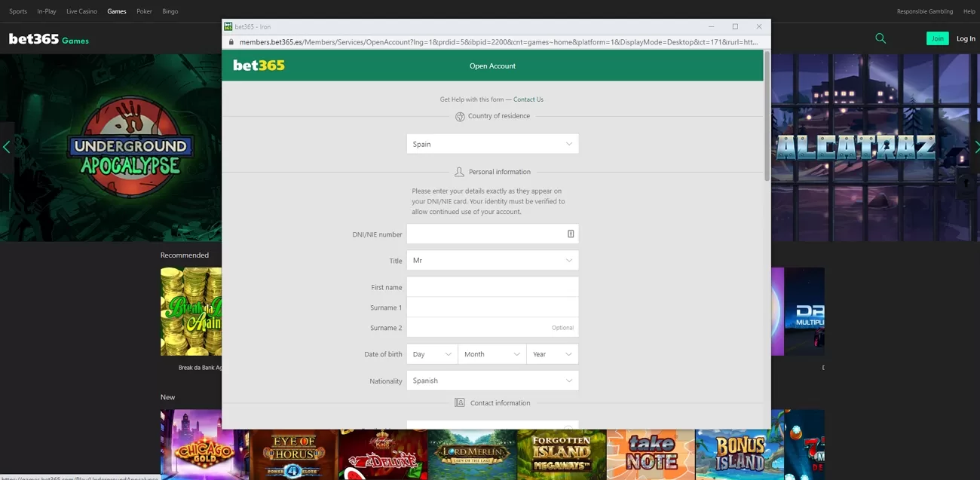
Task: Click the Join button
Action: (x=937, y=38)
